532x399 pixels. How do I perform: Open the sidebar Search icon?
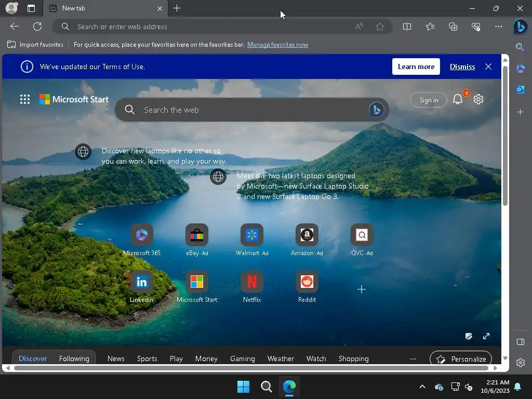point(520,47)
